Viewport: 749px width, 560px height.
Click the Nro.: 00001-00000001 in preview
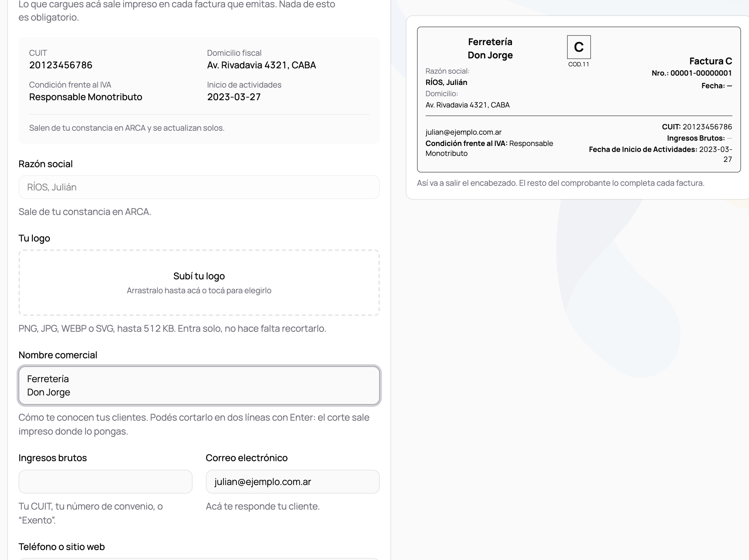coord(692,73)
